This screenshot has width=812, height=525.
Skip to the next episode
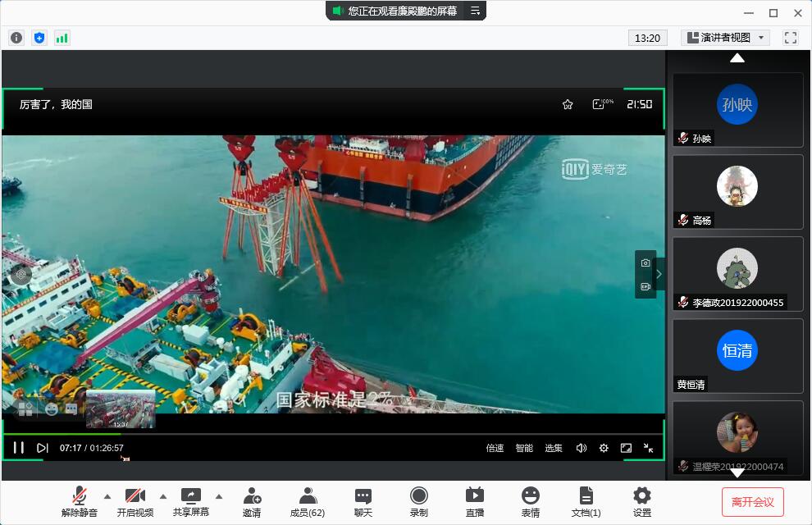43,448
